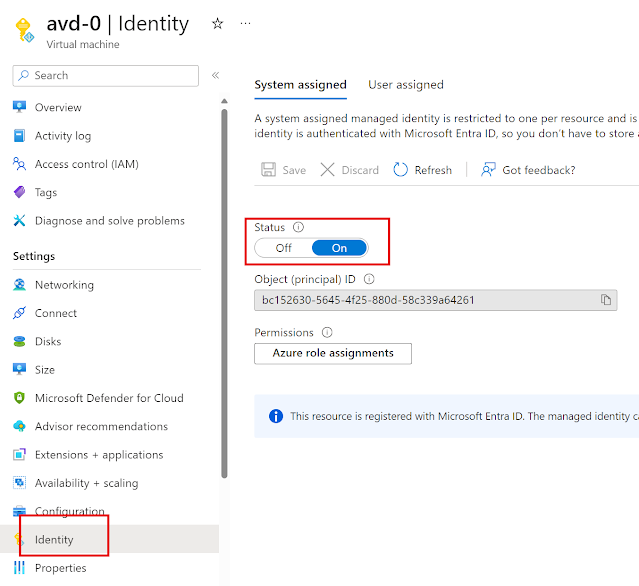Click the Networking globe icon
This screenshot has height=586, width=639.
click(19, 284)
